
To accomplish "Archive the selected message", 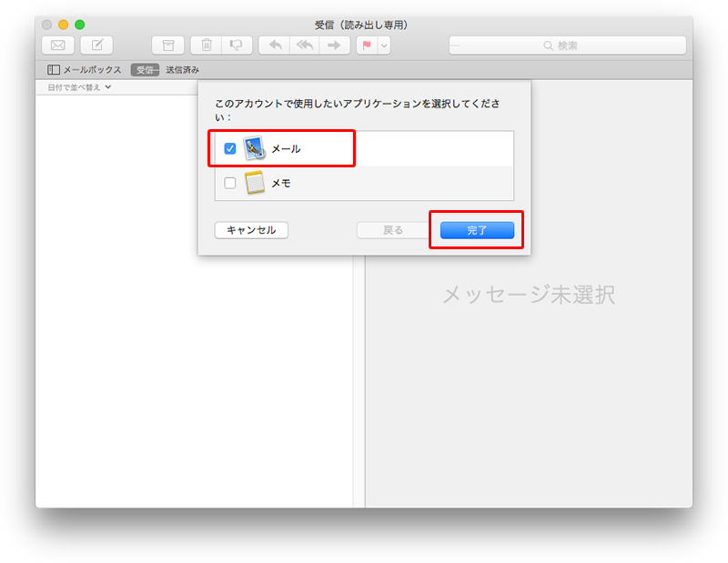I will (168, 45).
